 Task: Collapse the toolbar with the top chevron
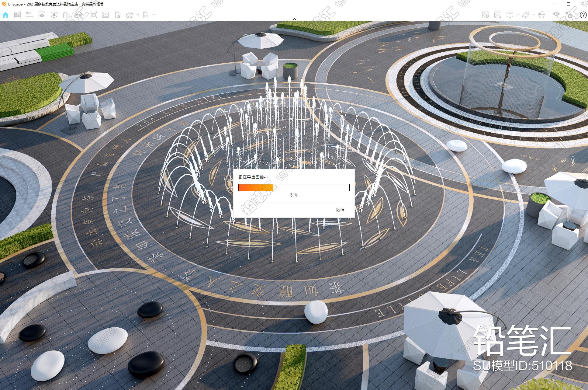tap(294, 19)
